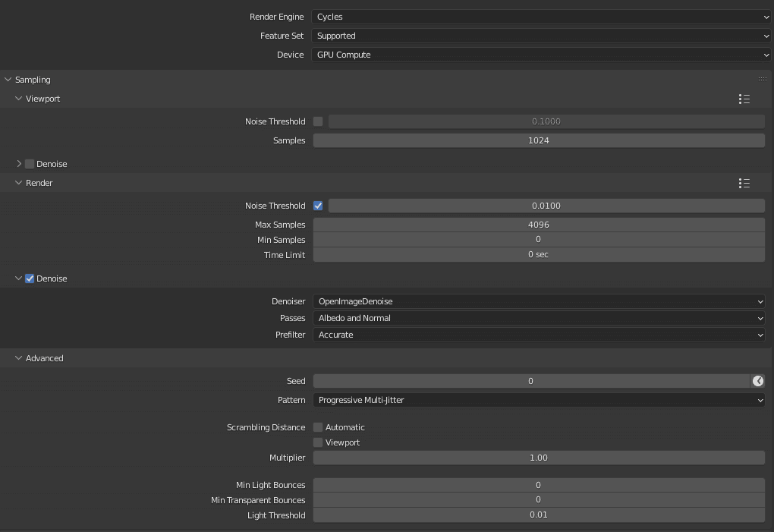Enable Viewport Noise Threshold checkbox

(318, 121)
